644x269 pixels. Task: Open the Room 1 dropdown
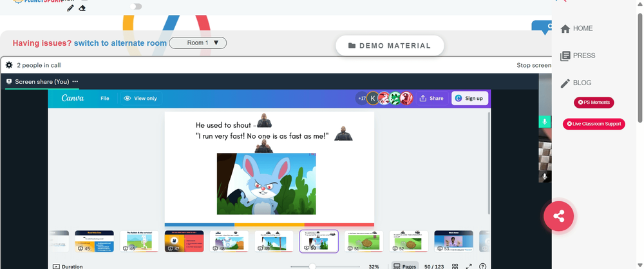198,43
